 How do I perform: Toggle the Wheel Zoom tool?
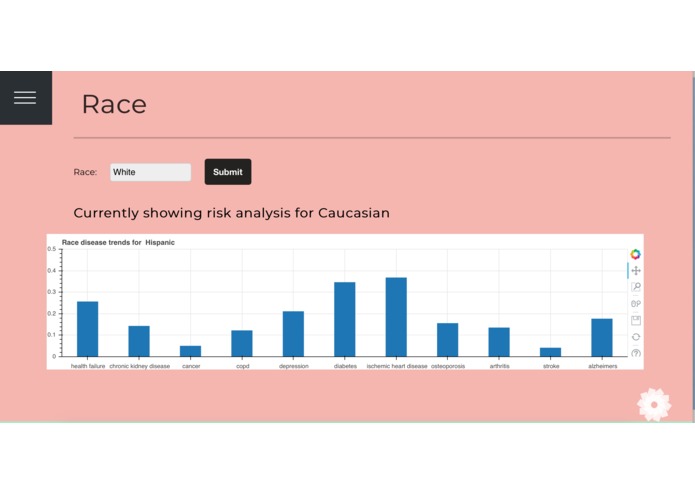coord(636,304)
